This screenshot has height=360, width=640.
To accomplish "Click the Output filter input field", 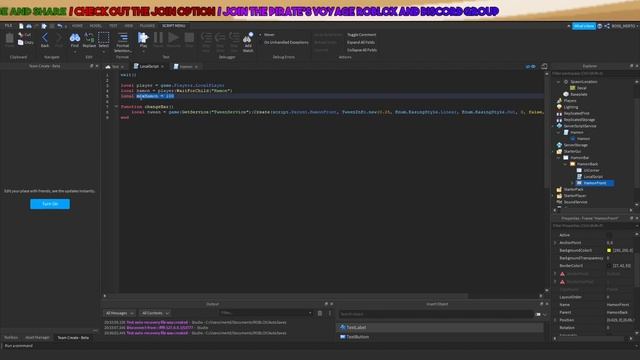I will coord(265,313).
